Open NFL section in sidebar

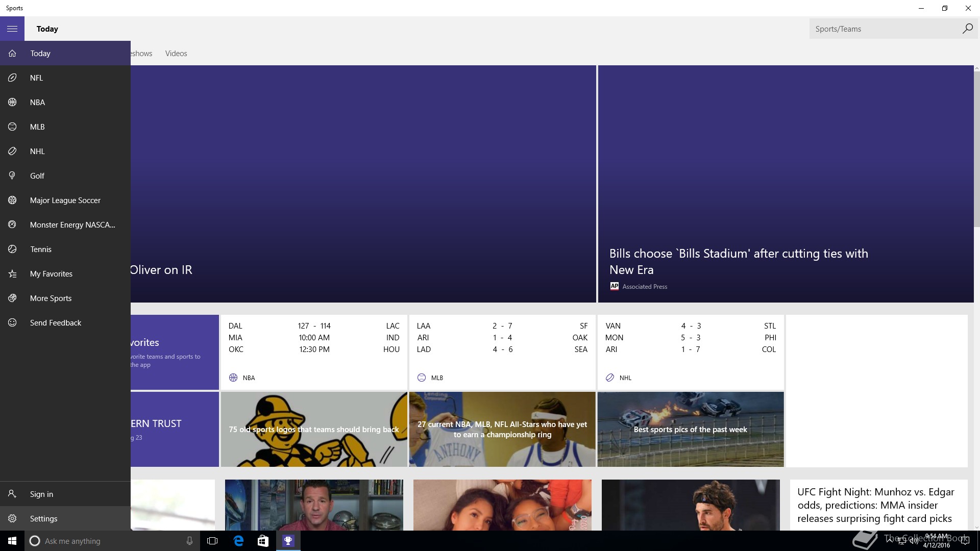[65, 78]
